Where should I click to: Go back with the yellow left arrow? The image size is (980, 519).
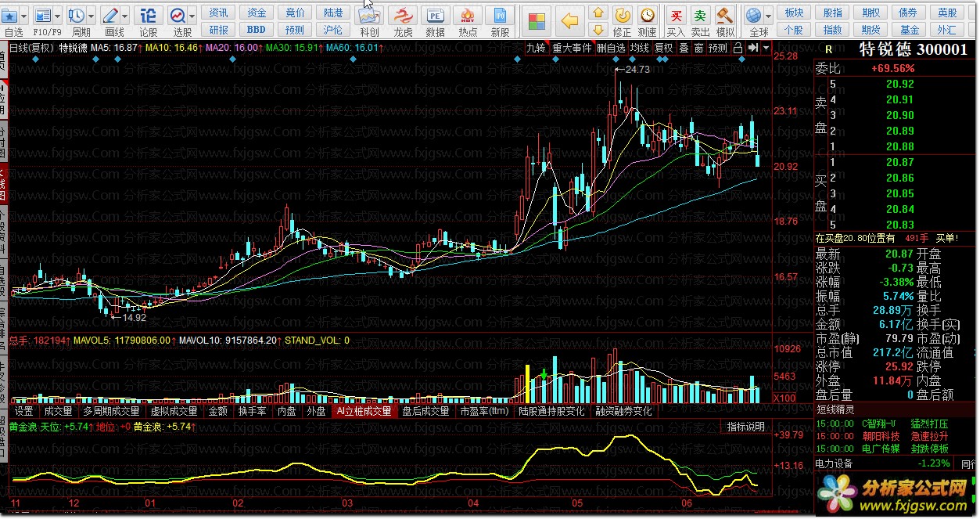point(570,21)
